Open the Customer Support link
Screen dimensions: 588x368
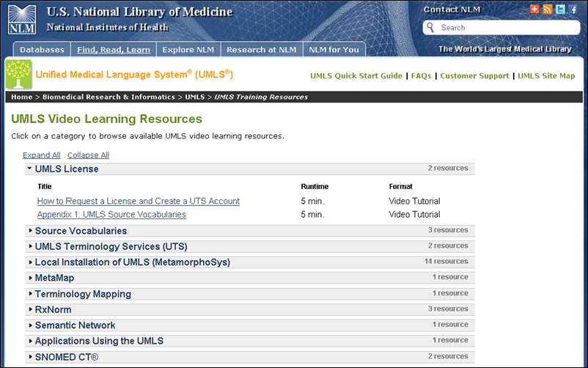pos(474,76)
